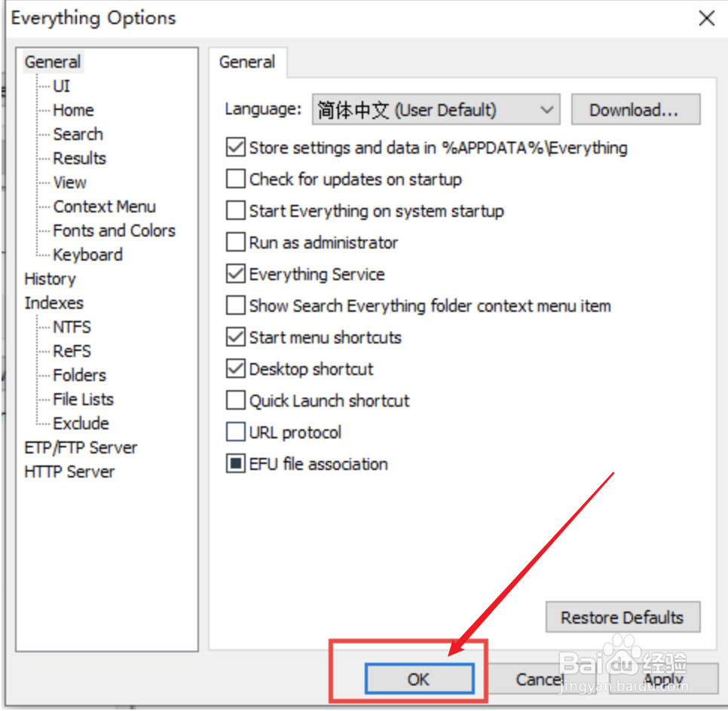Open the Folders index settings
The height and width of the screenshot is (711, 728).
[x=79, y=376]
